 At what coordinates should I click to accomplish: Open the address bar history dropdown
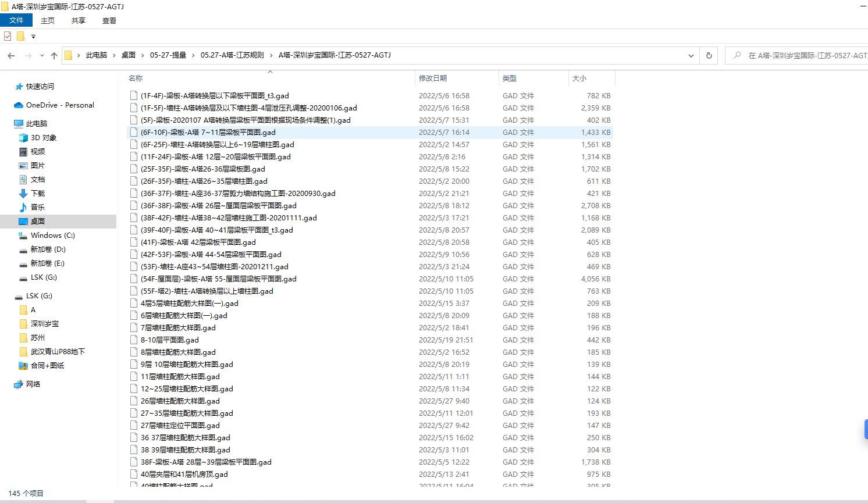coord(691,56)
